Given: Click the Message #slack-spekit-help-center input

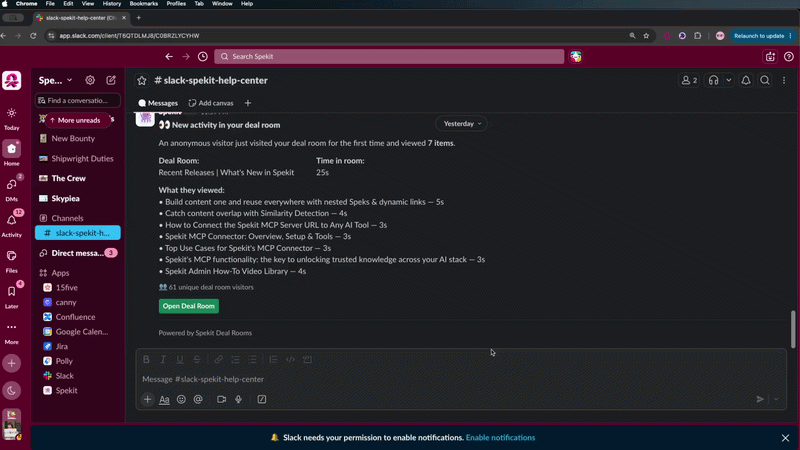Looking at the screenshot, I should (x=461, y=379).
